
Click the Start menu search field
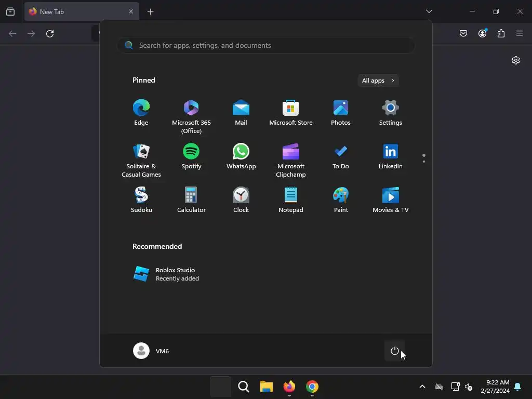pos(266,45)
